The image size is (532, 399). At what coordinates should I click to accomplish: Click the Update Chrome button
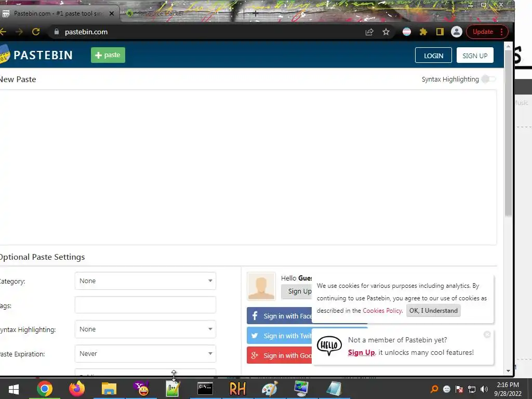pos(487,32)
